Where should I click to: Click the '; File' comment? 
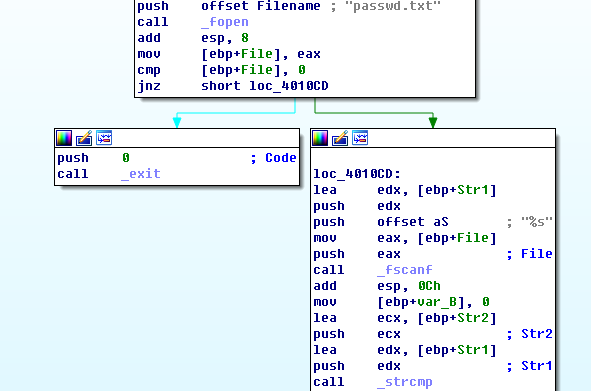pyautogui.click(x=529, y=254)
